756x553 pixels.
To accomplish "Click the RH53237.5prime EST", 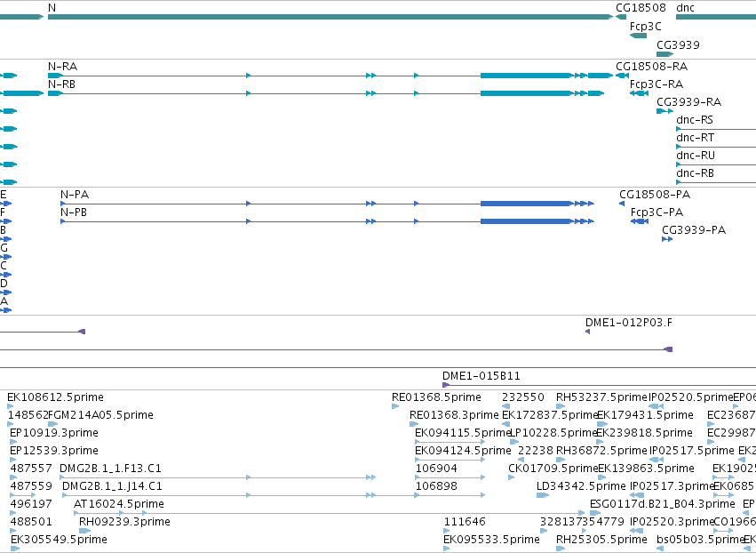I will 561,406.
